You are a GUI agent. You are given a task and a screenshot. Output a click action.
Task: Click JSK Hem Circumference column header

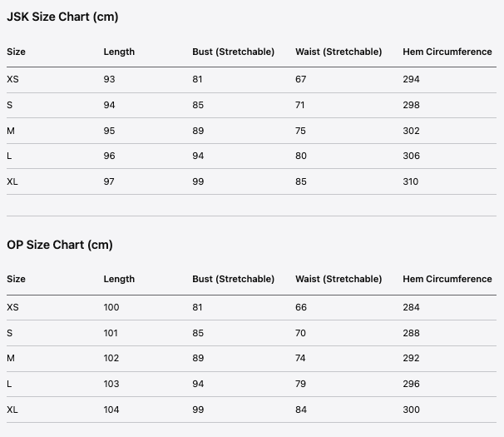point(447,52)
